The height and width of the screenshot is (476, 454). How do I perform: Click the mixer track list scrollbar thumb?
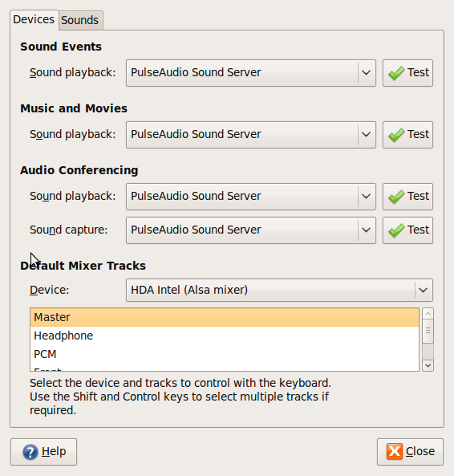click(428, 331)
